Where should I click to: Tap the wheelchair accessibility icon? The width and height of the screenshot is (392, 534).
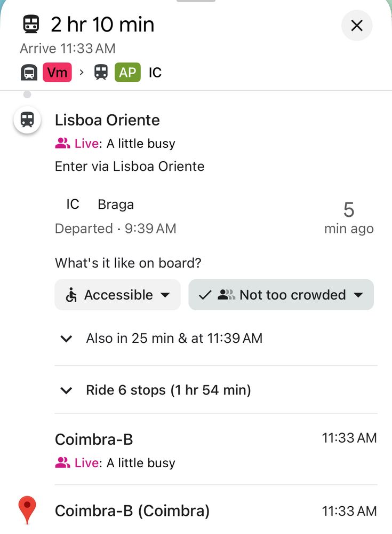coord(71,295)
